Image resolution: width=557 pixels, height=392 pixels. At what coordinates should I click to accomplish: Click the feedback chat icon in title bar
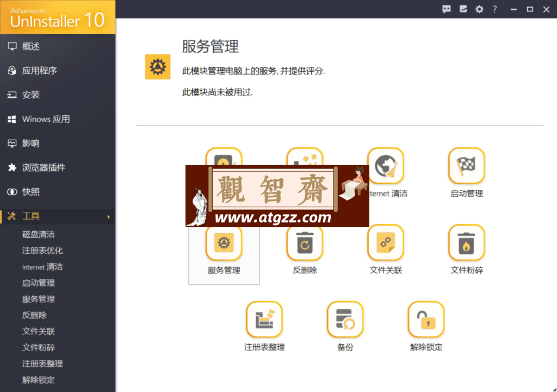pos(447,9)
